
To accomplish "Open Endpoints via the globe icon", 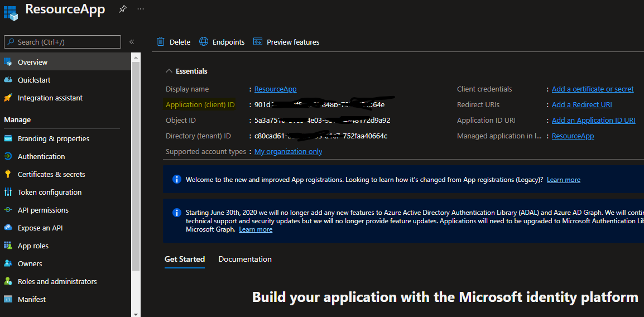I will click(204, 42).
